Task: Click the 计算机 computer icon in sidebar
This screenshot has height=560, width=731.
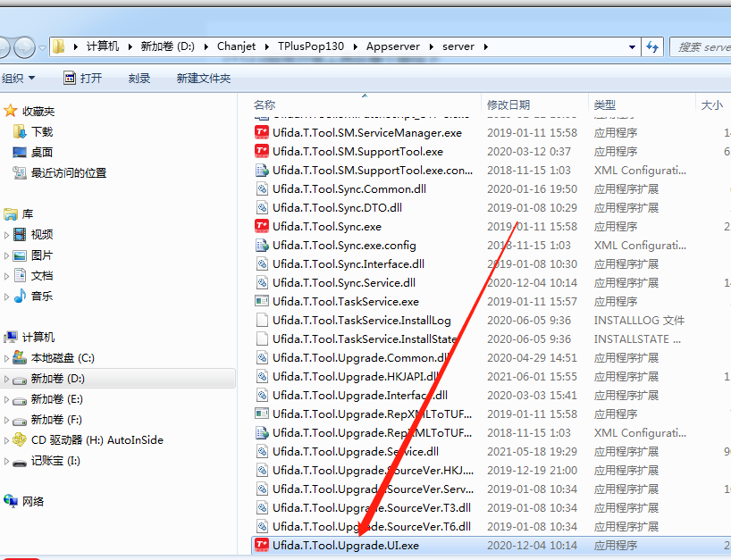Action: (10, 337)
